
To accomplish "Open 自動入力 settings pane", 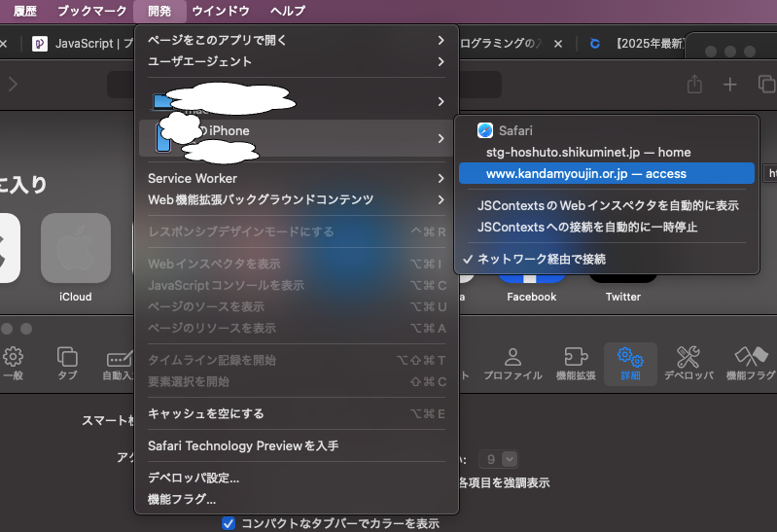I will pos(118,364).
